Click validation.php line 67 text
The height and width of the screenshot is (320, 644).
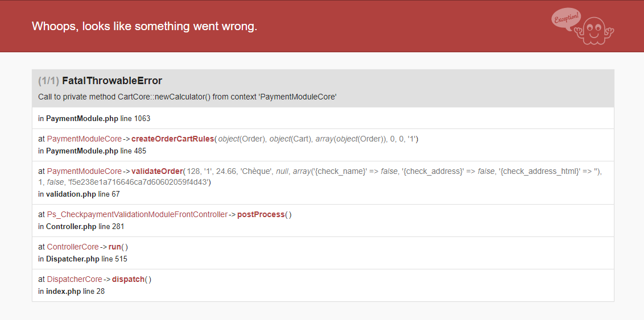coord(79,194)
